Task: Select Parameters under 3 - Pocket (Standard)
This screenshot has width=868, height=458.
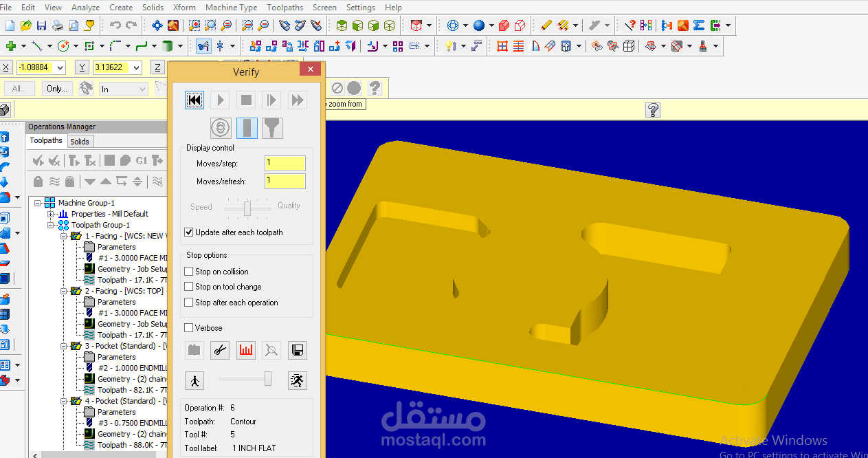Action: point(116,357)
